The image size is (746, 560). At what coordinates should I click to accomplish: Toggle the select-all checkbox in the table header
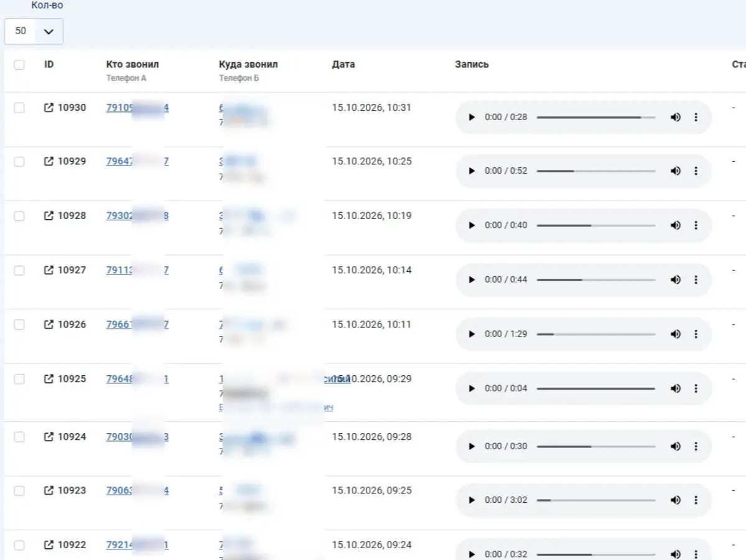19,65
